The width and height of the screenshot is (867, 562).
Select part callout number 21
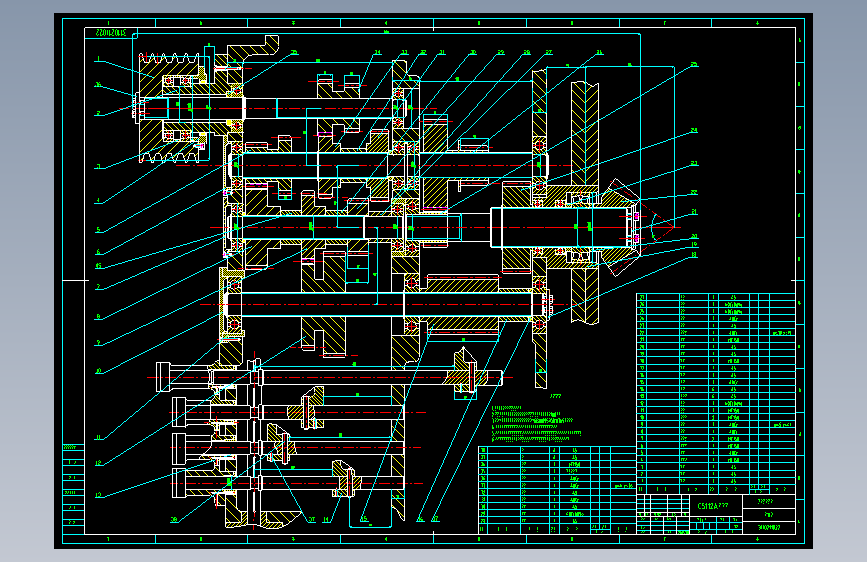[x=694, y=212]
